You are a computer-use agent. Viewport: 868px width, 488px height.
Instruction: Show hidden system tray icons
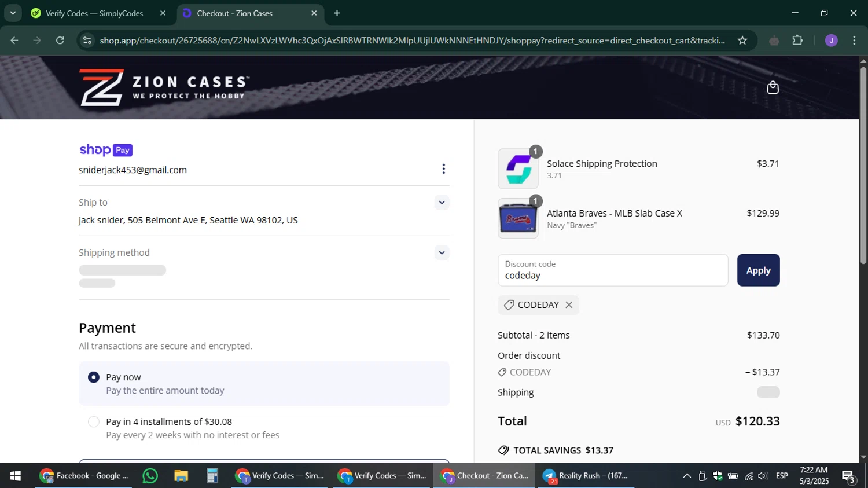[687, 476]
